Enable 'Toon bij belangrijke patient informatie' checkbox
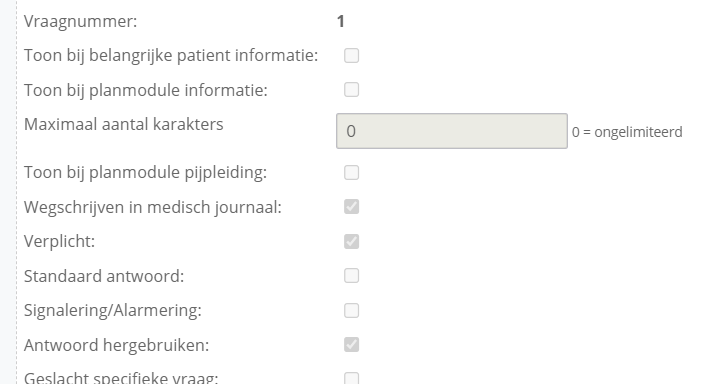The image size is (723, 384). pos(351,56)
